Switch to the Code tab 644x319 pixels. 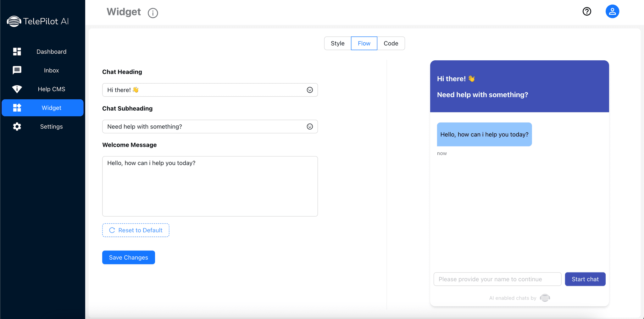(391, 43)
